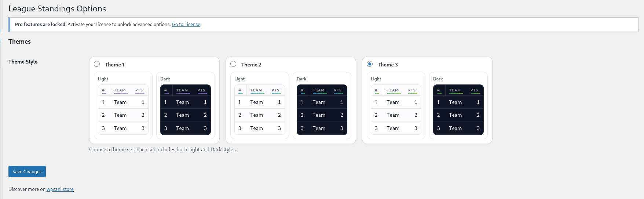
Task: Click the Theme 2 label text
Action: [x=251, y=65]
